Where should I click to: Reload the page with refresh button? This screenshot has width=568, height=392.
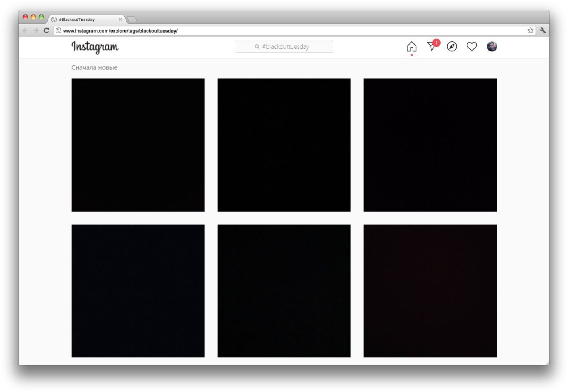point(46,31)
